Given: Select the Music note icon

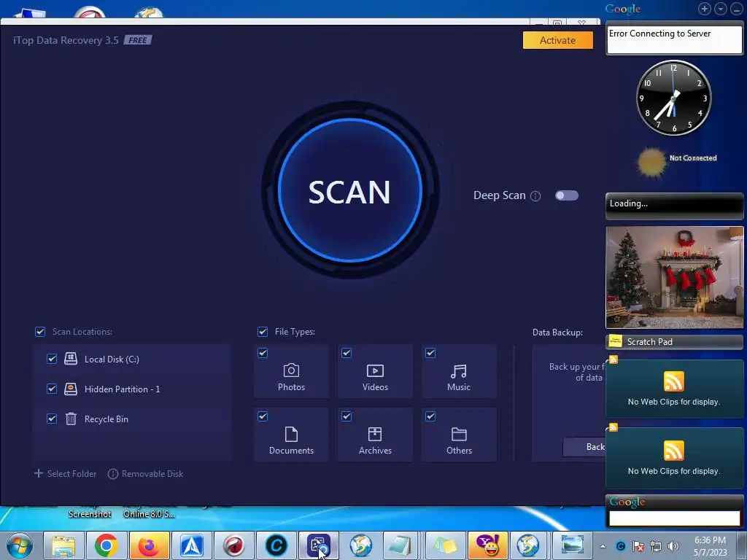Looking at the screenshot, I should tap(459, 371).
